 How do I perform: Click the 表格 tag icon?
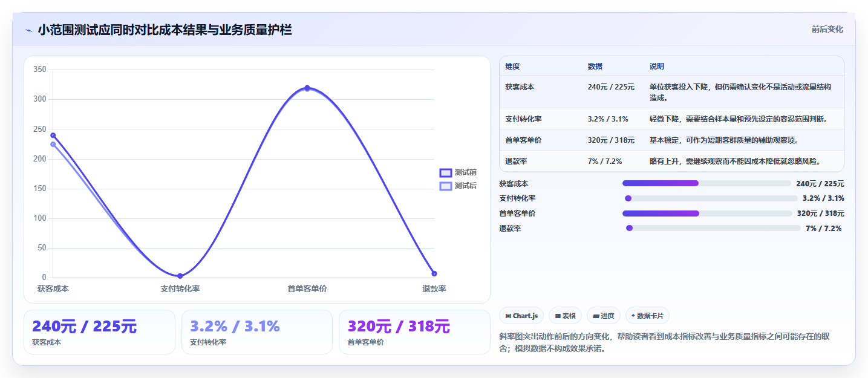558,316
